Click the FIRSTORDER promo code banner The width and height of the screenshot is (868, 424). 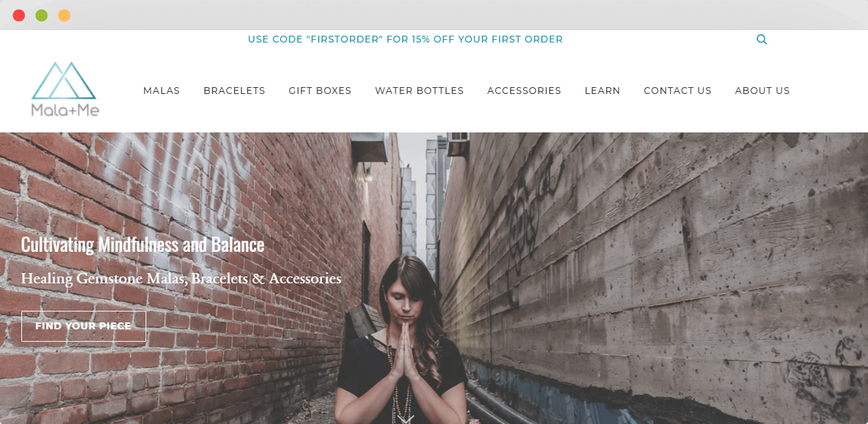(x=405, y=39)
